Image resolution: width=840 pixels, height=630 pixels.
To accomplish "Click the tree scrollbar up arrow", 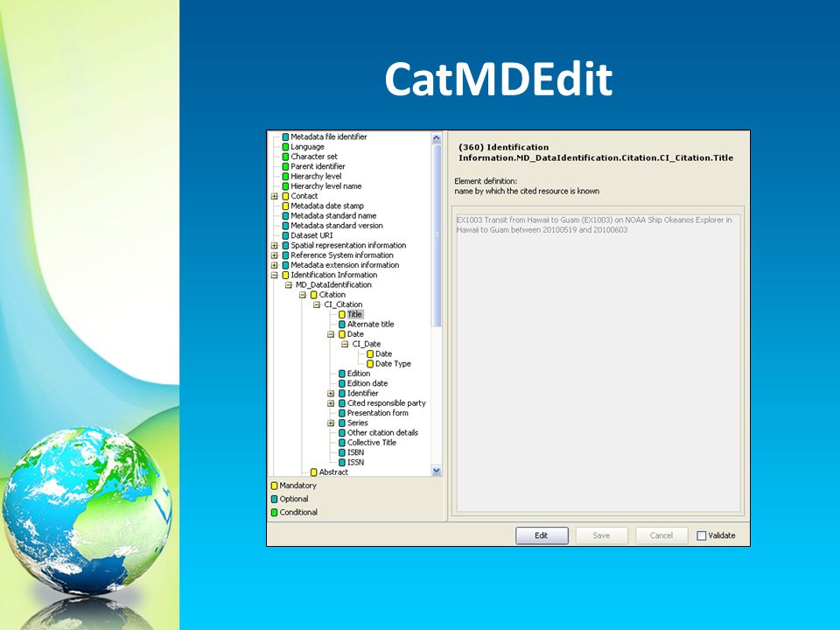I will pos(436,138).
